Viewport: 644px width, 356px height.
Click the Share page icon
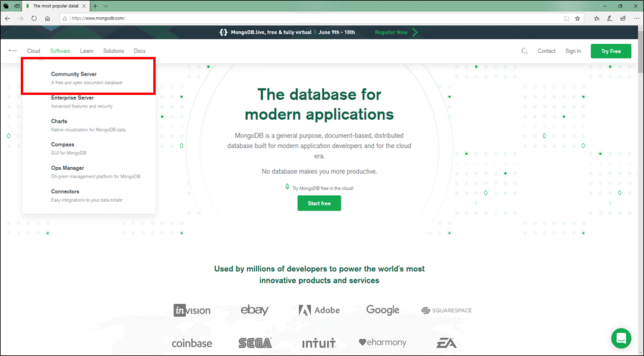tap(623, 18)
